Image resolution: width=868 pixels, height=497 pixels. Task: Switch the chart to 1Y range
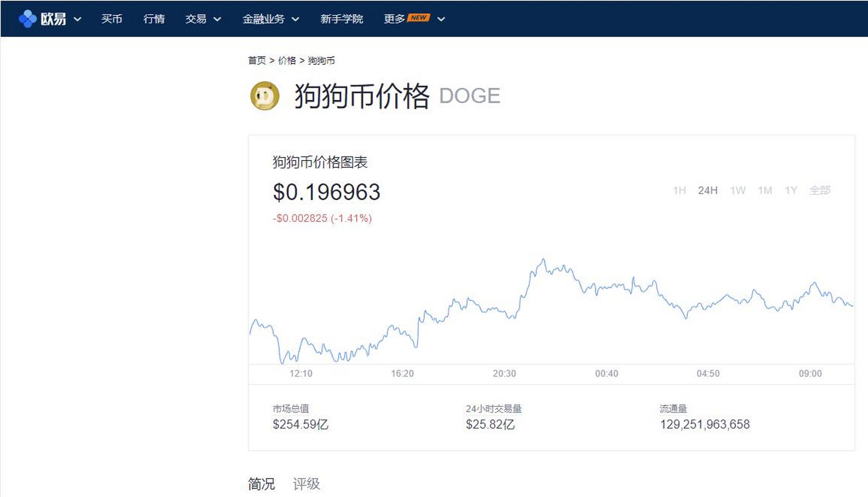click(x=791, y=190)
